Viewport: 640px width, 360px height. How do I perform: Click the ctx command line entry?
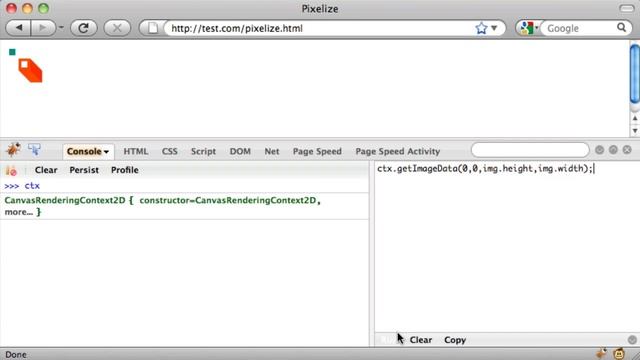32,186
